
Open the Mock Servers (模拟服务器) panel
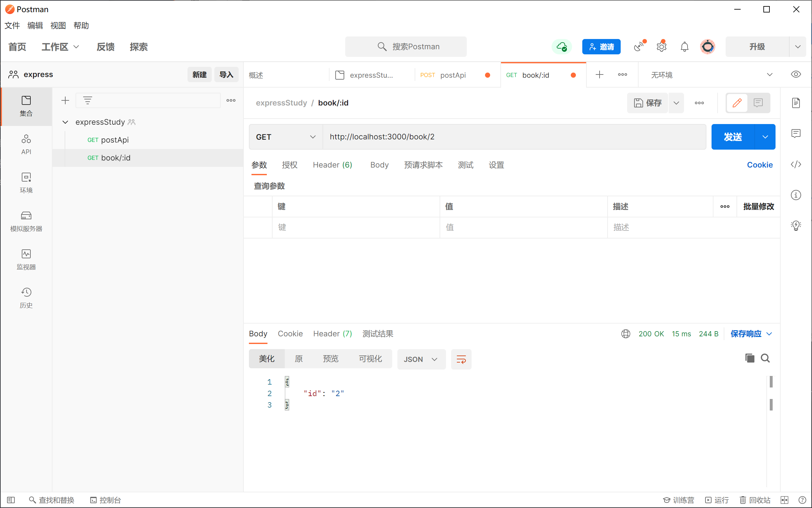(x=26, y=222)
